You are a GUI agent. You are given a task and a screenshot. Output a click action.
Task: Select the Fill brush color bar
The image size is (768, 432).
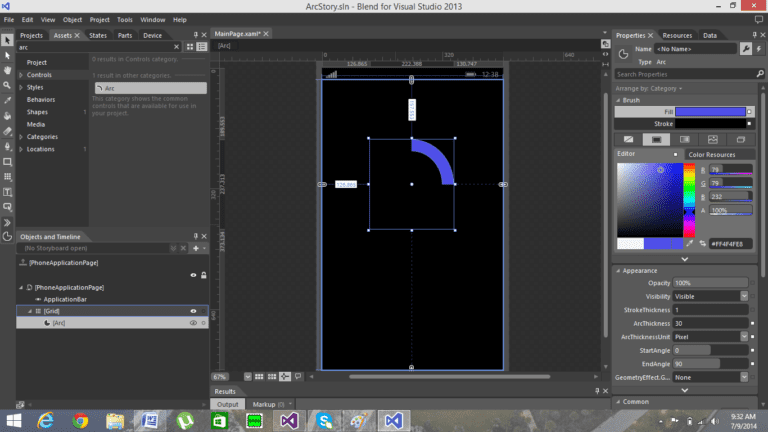[711, 111]
